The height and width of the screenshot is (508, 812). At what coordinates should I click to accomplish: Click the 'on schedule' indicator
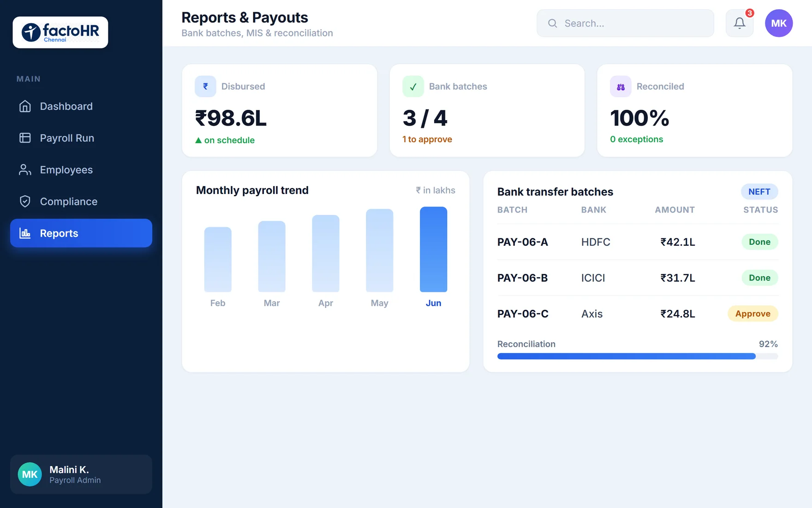tap(225, 140)
